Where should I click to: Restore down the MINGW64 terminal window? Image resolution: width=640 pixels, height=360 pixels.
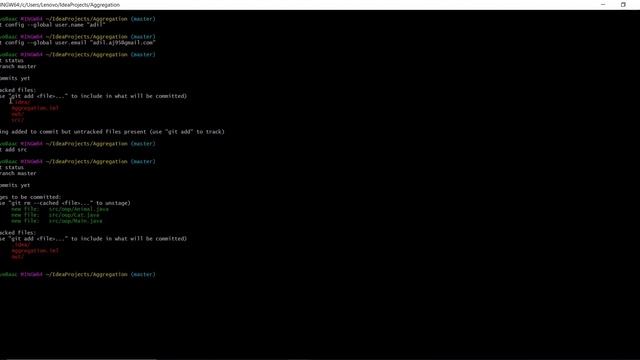(x=623, y=4)
